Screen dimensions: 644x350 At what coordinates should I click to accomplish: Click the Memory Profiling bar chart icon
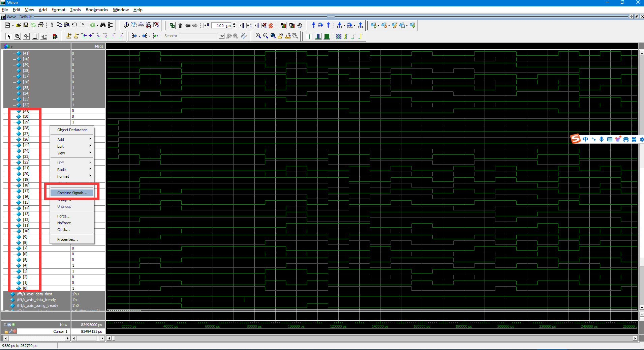point(292,26)
